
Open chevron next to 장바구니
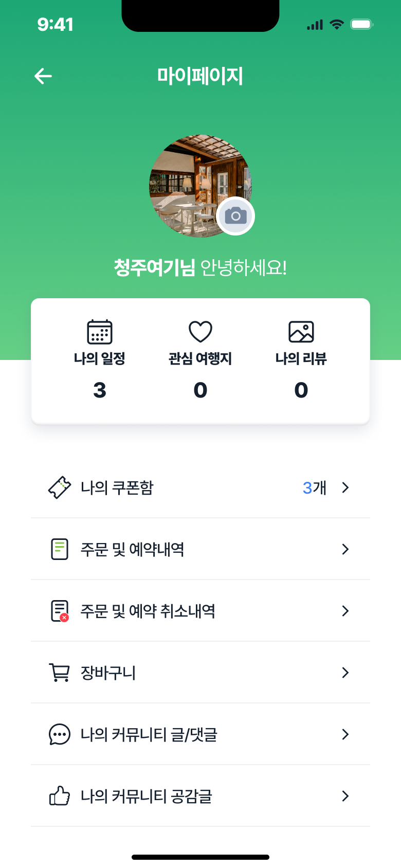[345, 673]
